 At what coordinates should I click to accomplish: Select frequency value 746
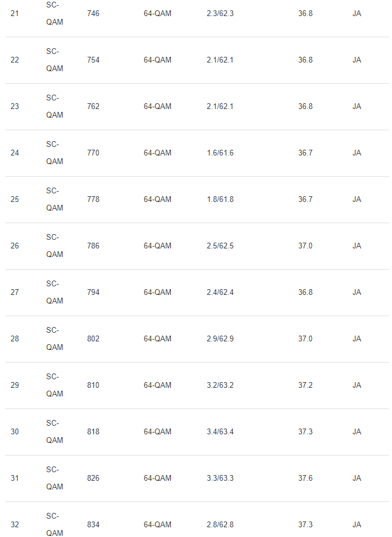pos(93,13)
